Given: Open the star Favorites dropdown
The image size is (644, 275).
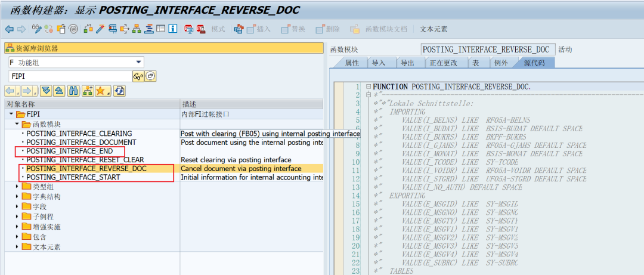Looking at the screenshot, I should click(x=103, y=91).
